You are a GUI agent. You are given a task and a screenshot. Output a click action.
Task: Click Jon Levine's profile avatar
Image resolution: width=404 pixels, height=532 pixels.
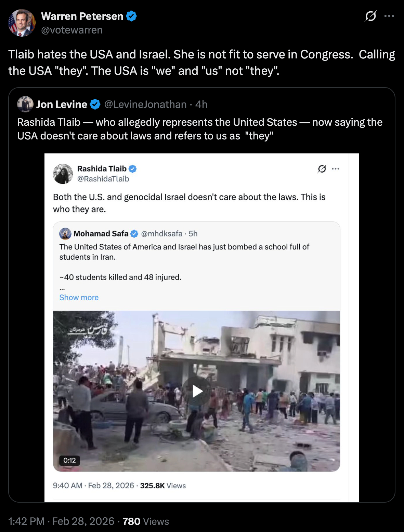tap(25, 104)
